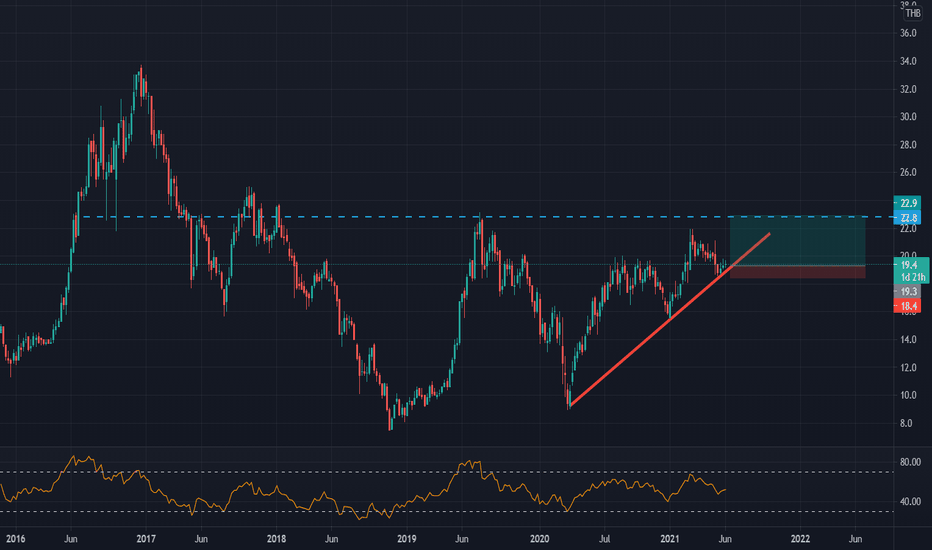The height and width of the screenshot is (550, 932).
Task: Click the 2017 time axis label
Action: coord(146,539)
